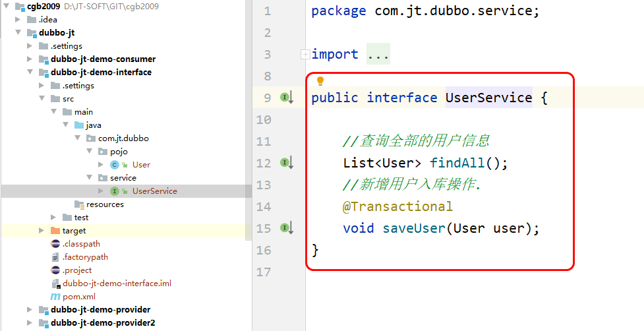Image resolution: width=644 pixels, height=331 pixels.
Task: Click the service package icon
Action: [103, 178]
